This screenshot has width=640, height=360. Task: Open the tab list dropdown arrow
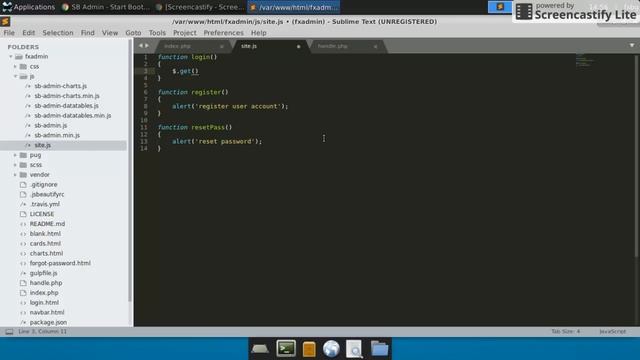point(632,45)
